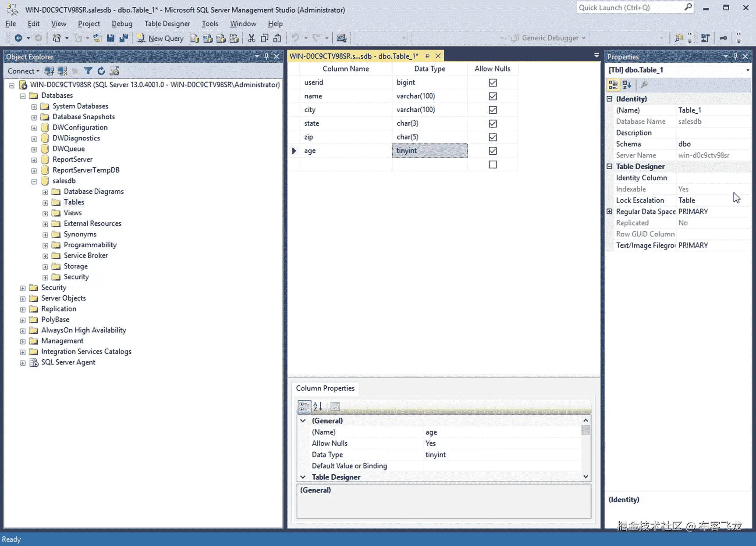This screenshot has height=546, width=756.
Task: Select the ReportServer database
Action: [72, 159]
